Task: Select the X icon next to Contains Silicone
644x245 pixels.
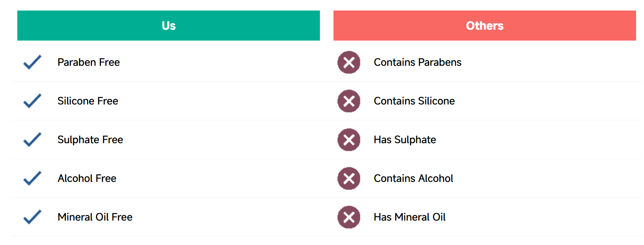Action: pyautogui.click(x=349, y=101)
